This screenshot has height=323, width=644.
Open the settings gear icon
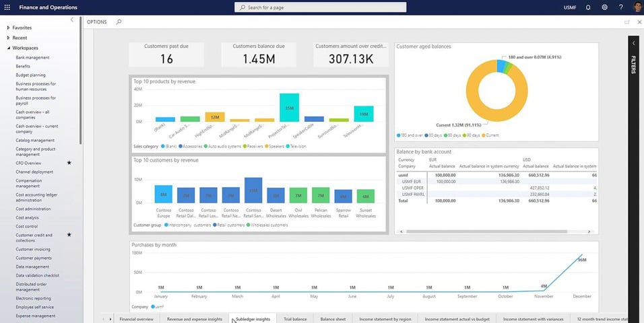coord(604,7)
